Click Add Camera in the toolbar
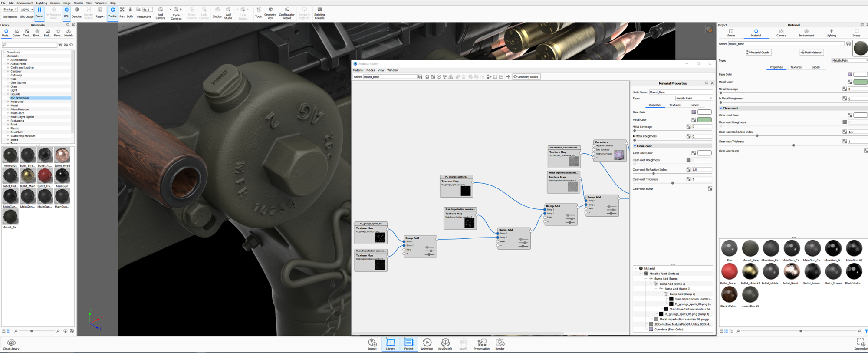Screen dimensions: 868x353 click(x=160, y=13)
